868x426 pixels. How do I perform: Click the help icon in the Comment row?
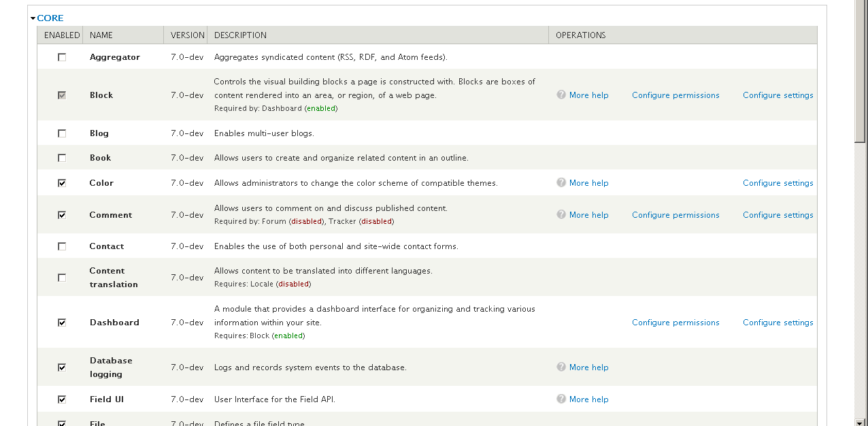pos(561,214)
